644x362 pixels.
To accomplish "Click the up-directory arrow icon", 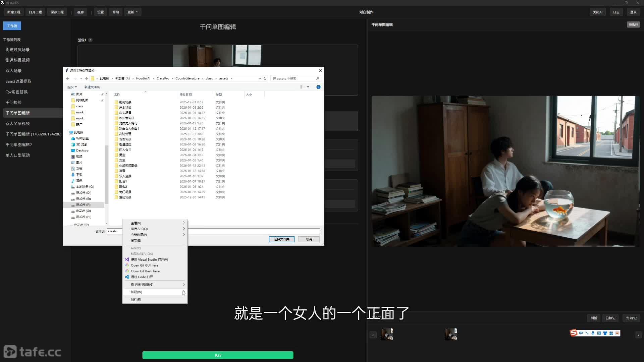I will click(x=86, y=78).
